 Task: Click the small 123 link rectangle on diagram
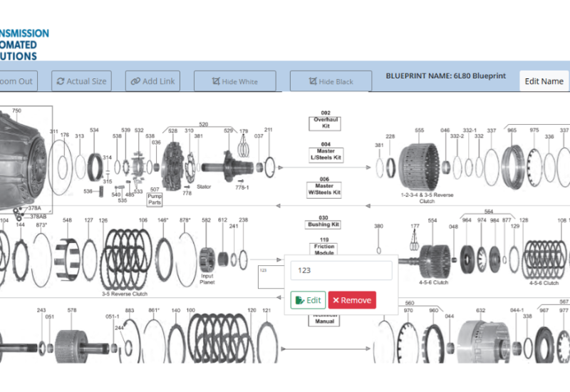pyautogui.click(x=269, y=278)
